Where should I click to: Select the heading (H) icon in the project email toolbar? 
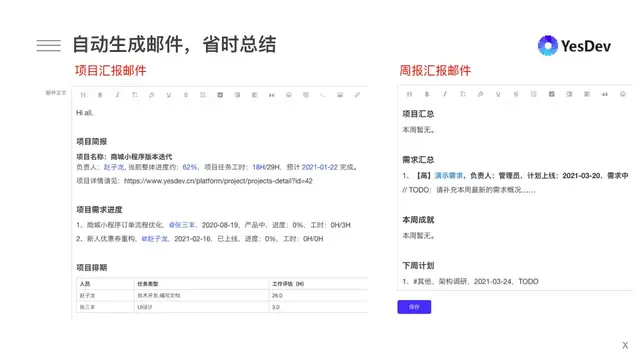pos(83,95)
